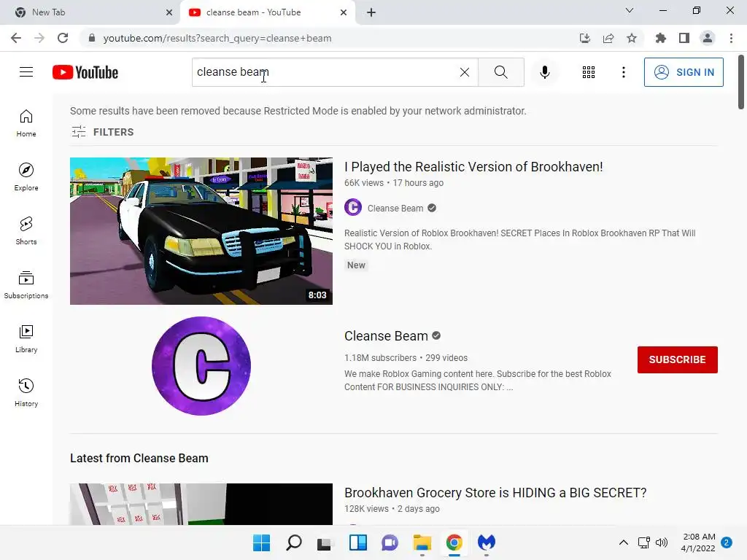The height and width of the screenshot is (560, 747).
Task: Click the install app icon in address bar
Action: click(x=584, y=38)
